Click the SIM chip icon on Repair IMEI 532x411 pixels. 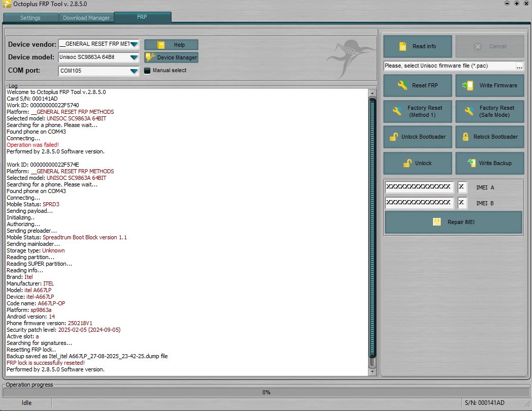pos(437,222)
